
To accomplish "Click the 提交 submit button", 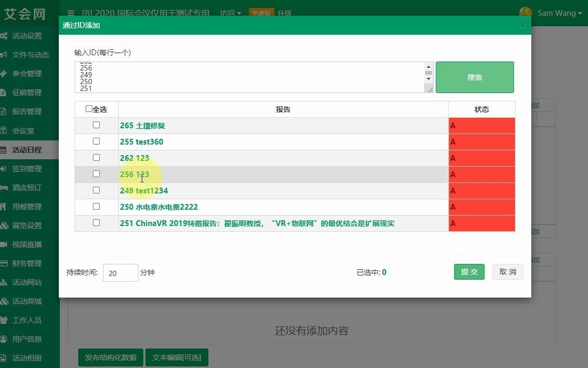I will pos(469,272).
